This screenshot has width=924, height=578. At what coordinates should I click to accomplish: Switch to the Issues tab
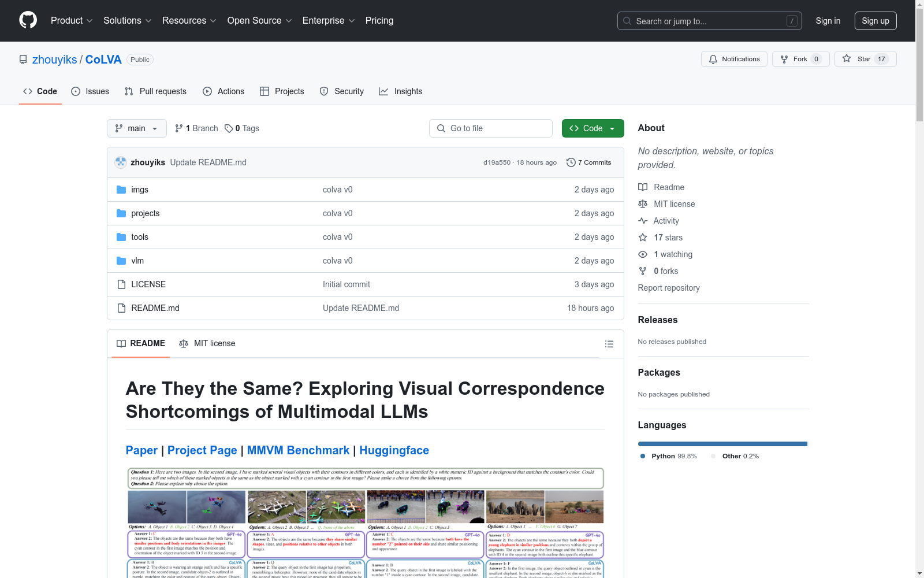pyautogui.click(x=90, y=91)
